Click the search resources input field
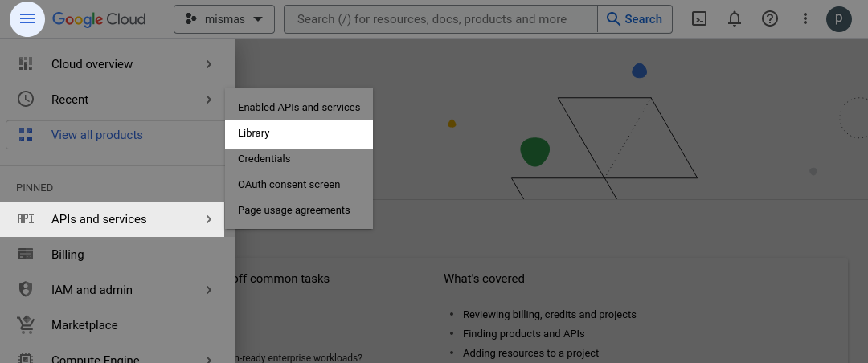This screenshot has width=868, height=363. (440, 19)
